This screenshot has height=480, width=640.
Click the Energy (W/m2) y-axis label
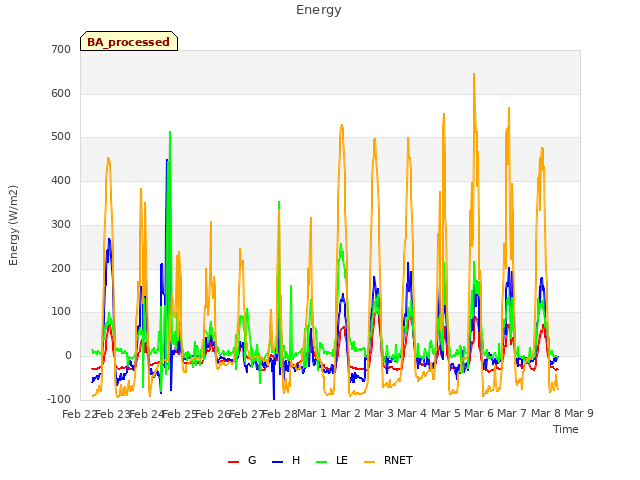13,225
